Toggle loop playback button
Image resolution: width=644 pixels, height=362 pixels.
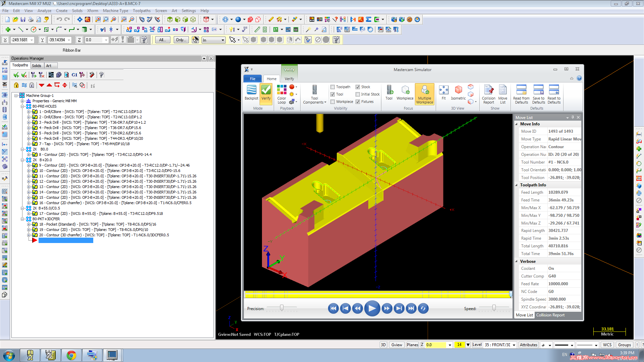(423, 308)
